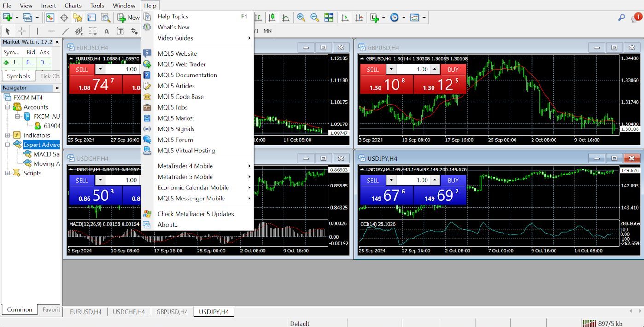Select Check MetaTrader 5 Updates
This screenshot has width=644, height=327.
coord(197,214)
